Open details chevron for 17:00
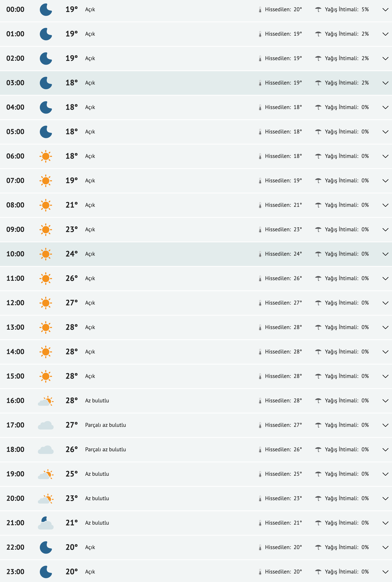 tap(385, 425)
